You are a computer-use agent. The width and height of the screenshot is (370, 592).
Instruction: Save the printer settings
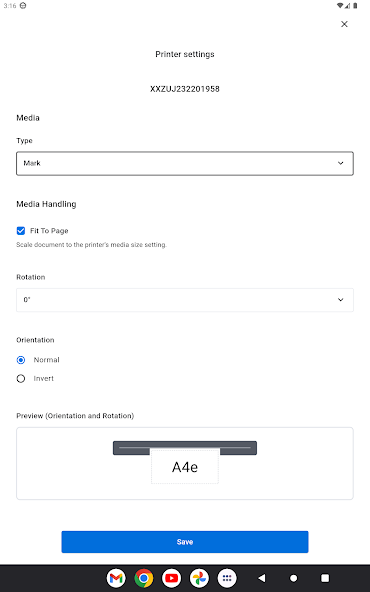coord(185,542)
